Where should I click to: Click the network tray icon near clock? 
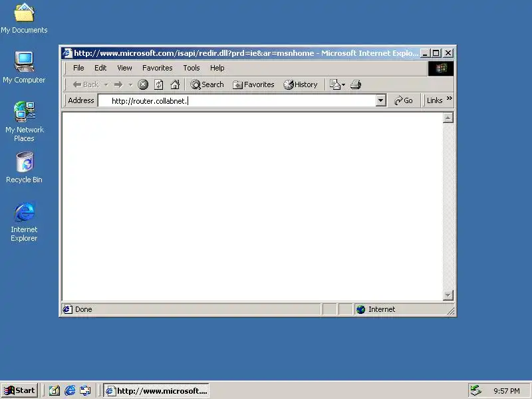(476, 390)
